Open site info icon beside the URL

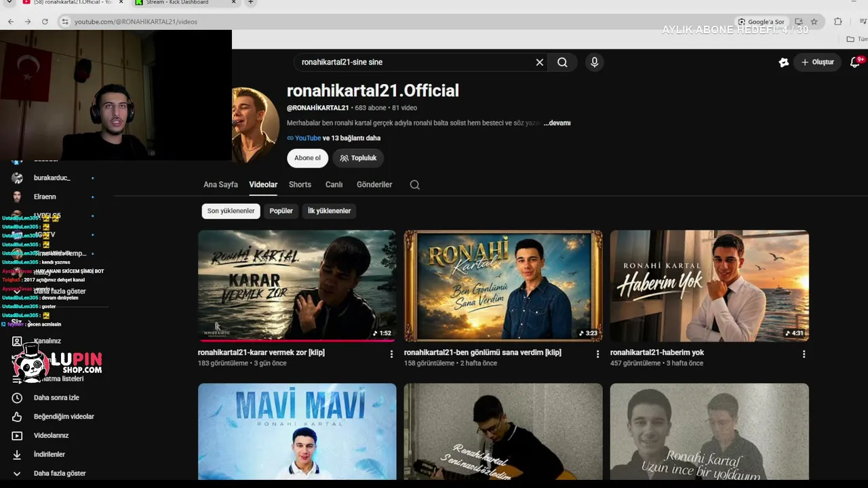click(65, 22)
